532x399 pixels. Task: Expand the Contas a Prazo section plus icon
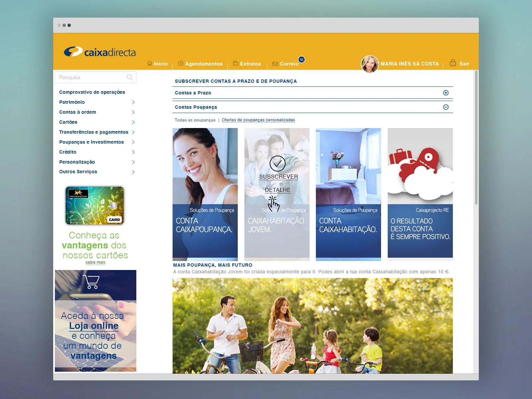(446, 93)
